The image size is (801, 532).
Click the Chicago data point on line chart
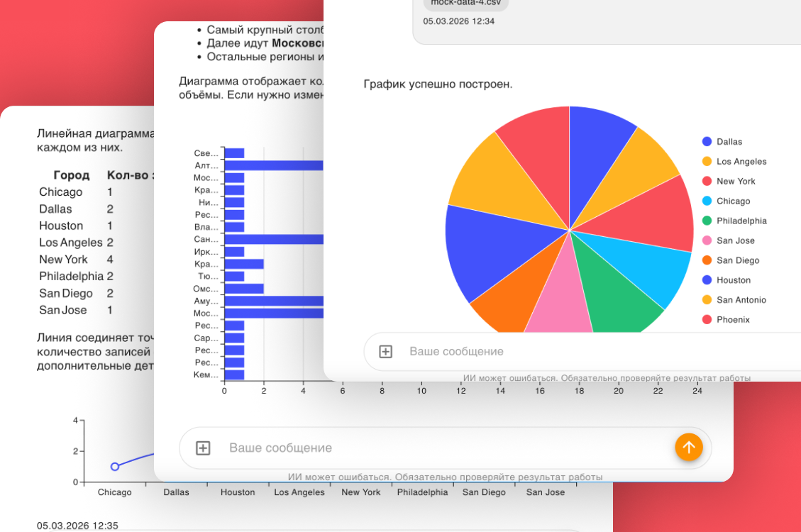coord(115,467)
